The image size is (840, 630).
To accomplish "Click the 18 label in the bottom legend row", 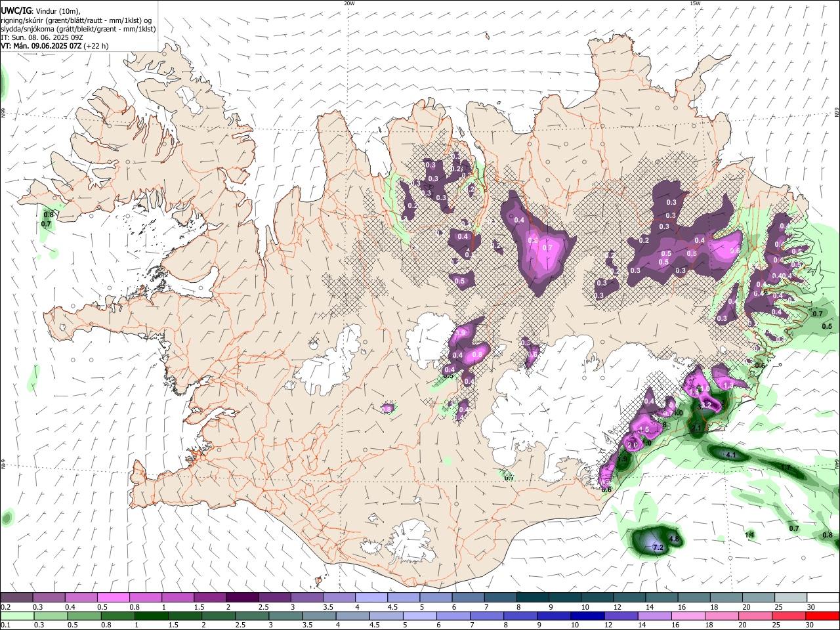I will coord(709,625).
